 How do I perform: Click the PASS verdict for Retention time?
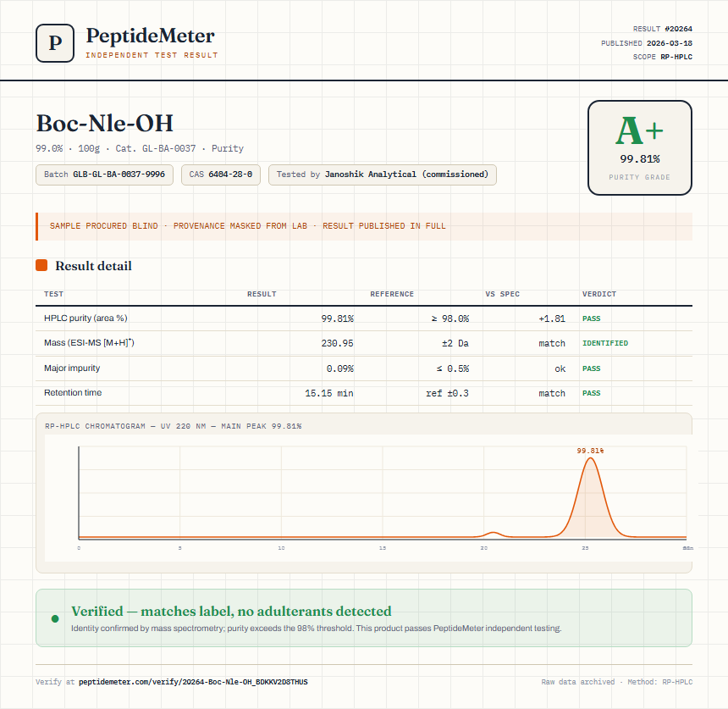coord(591,394)
